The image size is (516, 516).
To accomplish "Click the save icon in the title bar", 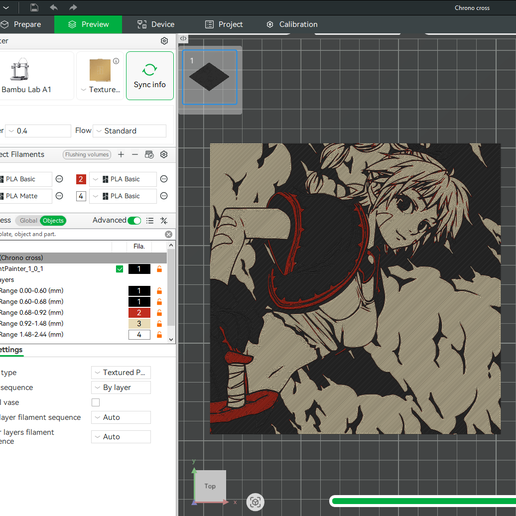I will 34,7.
